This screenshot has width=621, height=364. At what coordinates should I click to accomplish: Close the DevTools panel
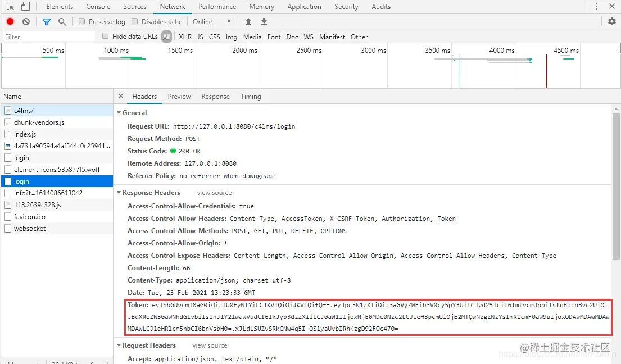pos(612,6)
